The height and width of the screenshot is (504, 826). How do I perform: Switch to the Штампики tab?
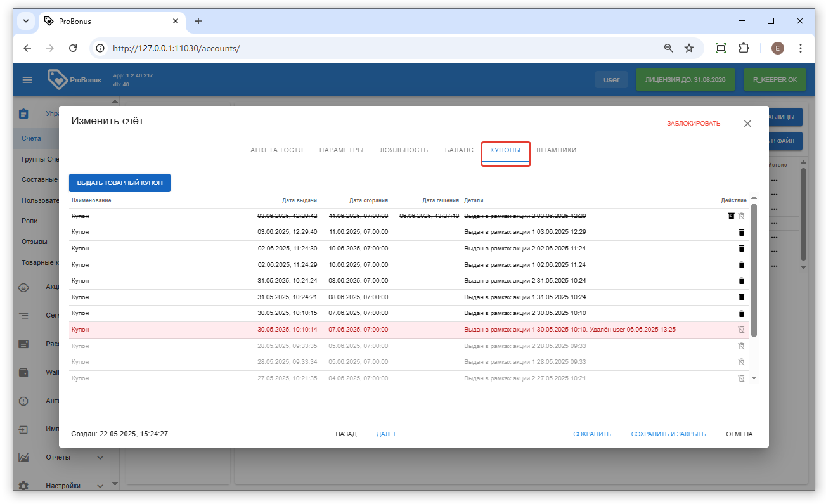pos(556,150)
